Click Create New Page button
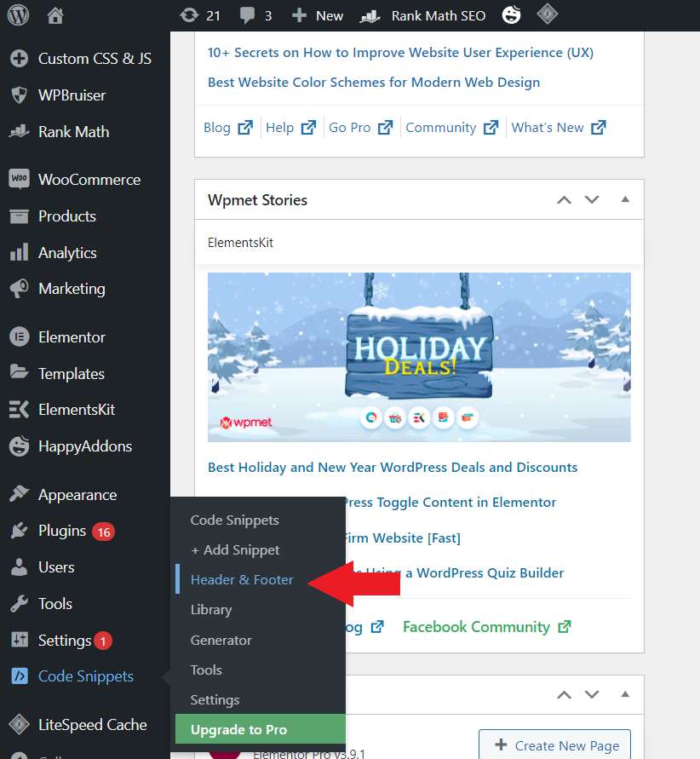The height and width of the screenshot is (759, 700). 555,745
